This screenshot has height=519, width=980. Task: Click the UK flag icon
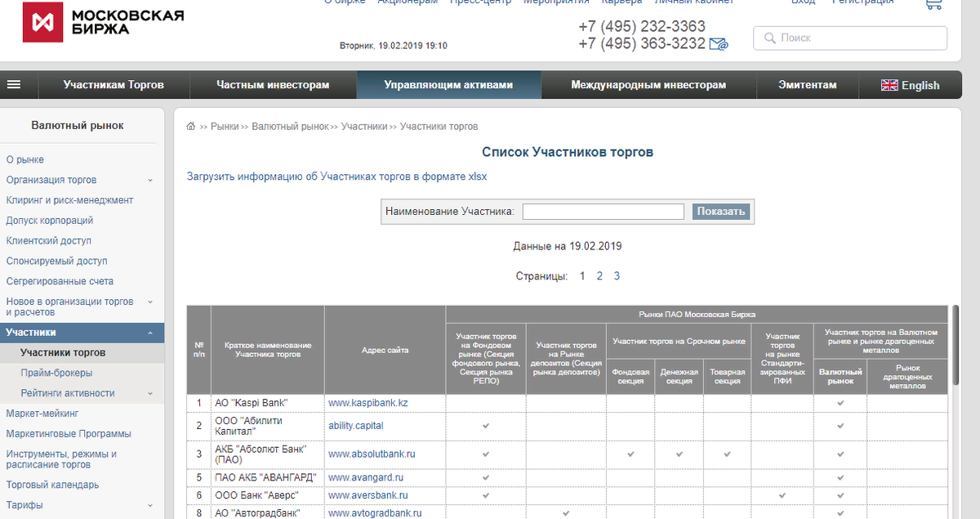[889, 85]
